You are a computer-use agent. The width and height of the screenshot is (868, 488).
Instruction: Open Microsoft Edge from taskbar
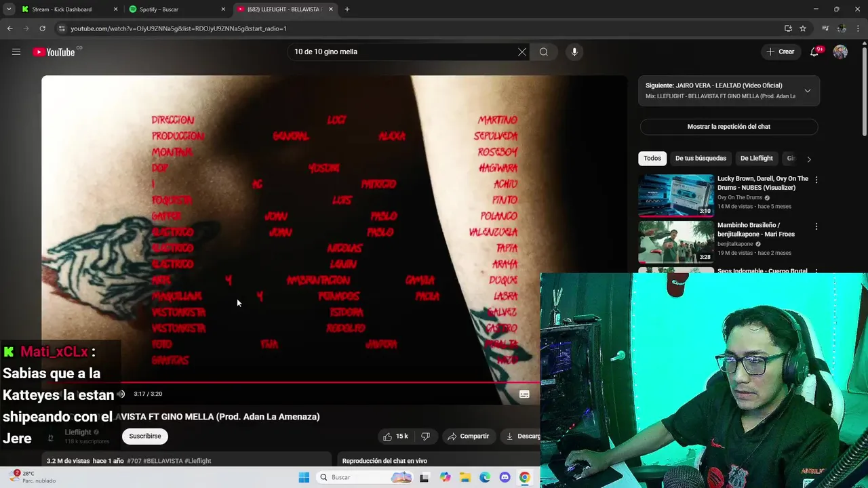point(485,477)
